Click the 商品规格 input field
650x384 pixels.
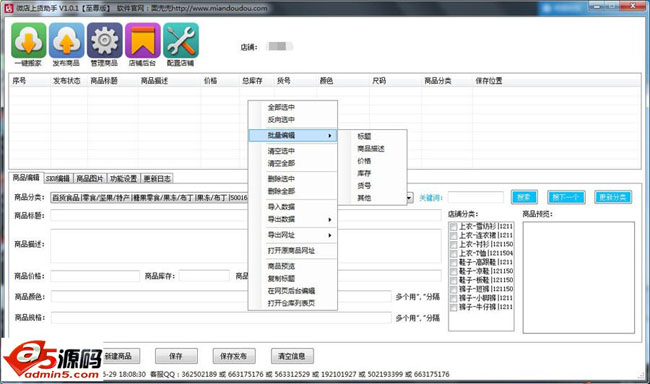[221, 318]
